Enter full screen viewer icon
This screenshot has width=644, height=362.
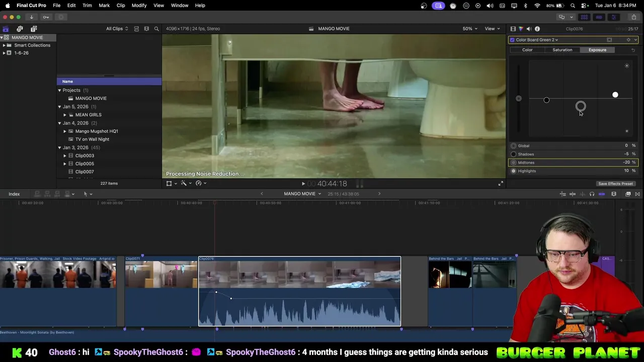501,184
